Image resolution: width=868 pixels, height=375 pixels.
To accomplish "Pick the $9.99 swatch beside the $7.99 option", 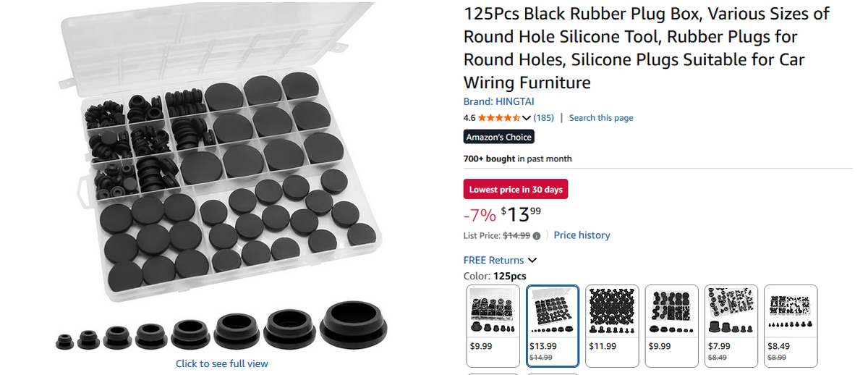I will tap(671, 326).
